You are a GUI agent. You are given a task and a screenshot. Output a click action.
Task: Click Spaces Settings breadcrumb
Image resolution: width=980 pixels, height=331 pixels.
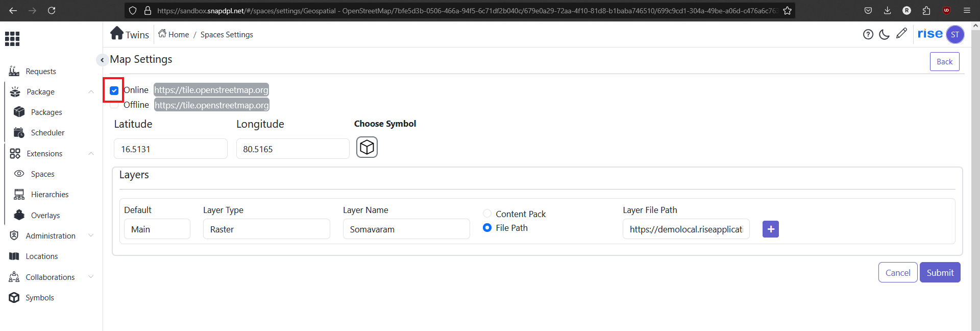pos(227,35)
